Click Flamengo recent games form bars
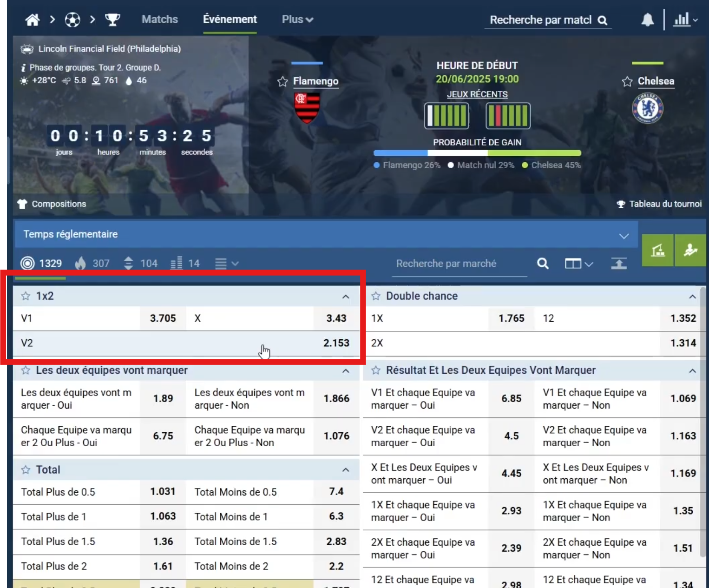 point(446,116)
